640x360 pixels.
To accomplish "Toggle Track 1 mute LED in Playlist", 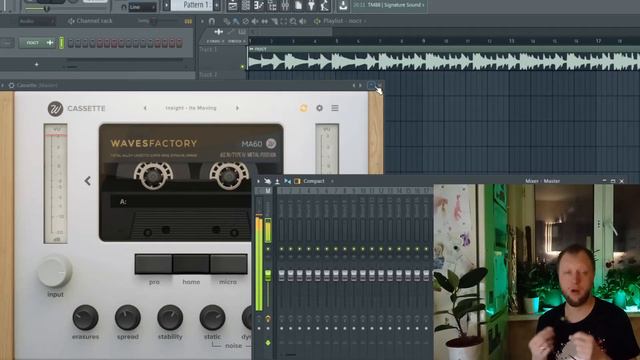I will point(242,67).
